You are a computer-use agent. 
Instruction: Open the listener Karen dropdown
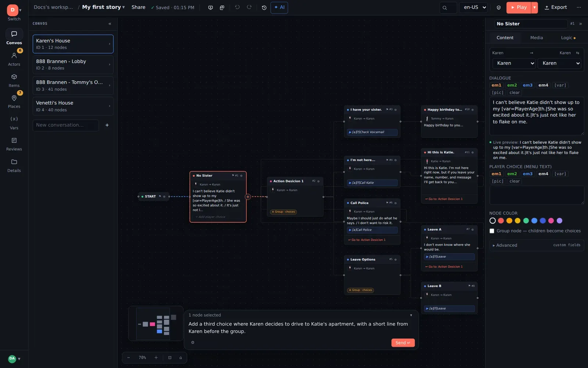(x=559, y=63)
